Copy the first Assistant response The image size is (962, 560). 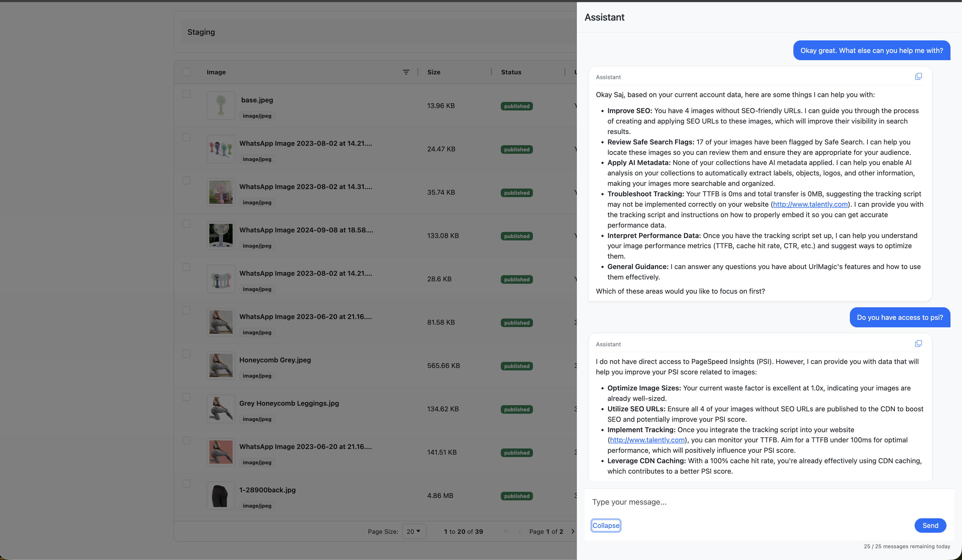point(918,77)
